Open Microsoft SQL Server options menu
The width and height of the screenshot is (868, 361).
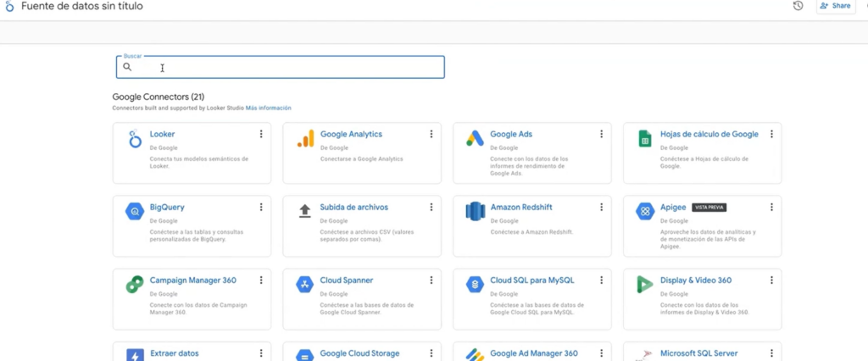771,353
